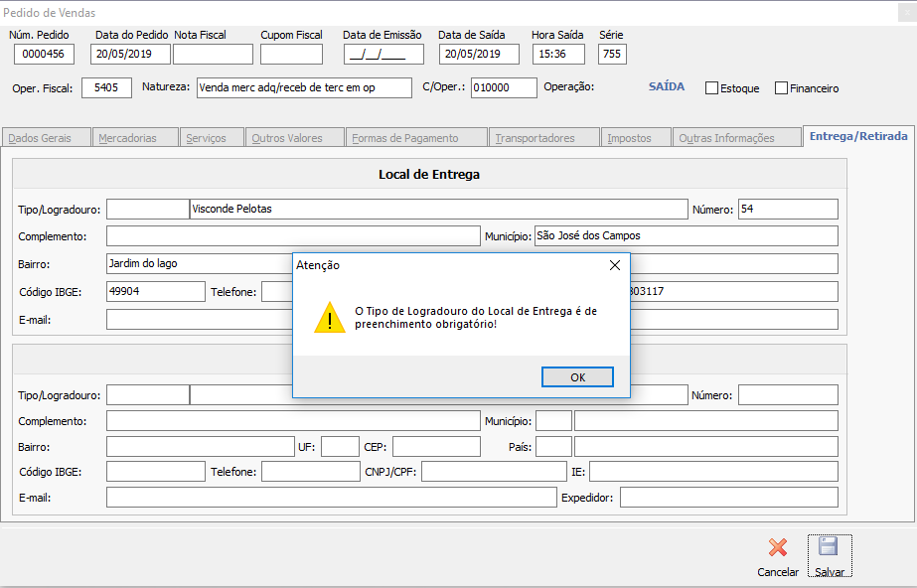Click the Série field
This screenshot has height=588, width=917.
612,55
